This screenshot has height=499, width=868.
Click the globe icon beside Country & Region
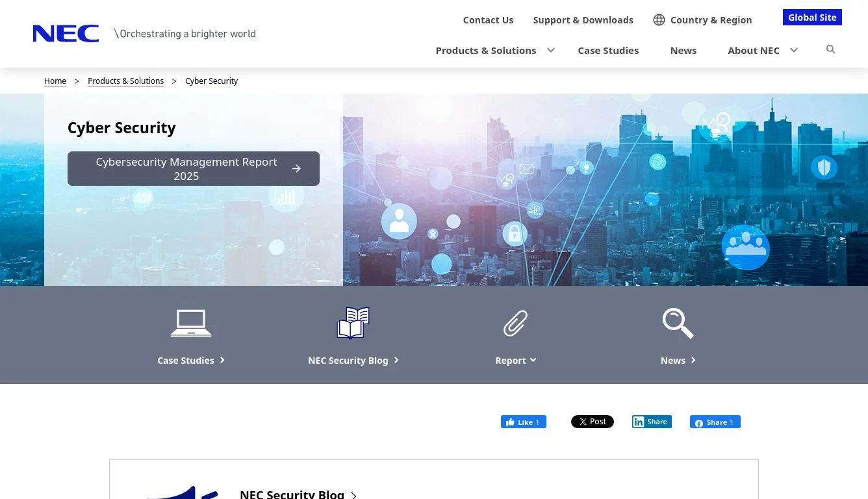pos(659,20)
